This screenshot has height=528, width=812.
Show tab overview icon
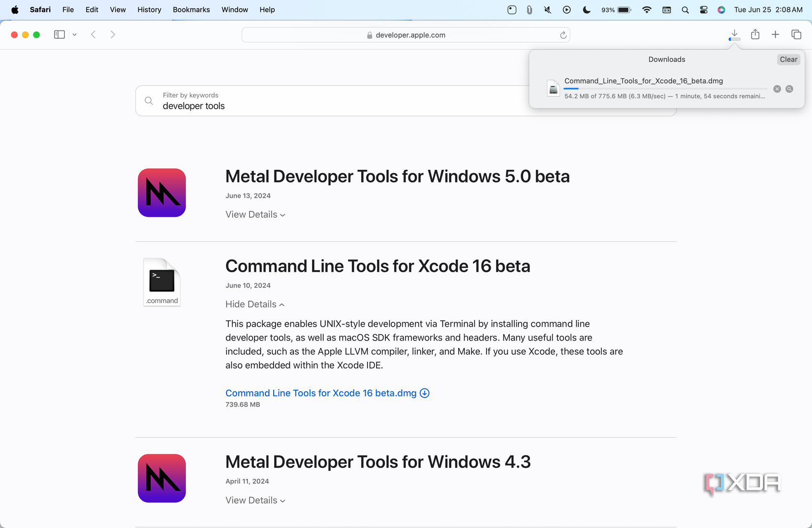[796, 34]
